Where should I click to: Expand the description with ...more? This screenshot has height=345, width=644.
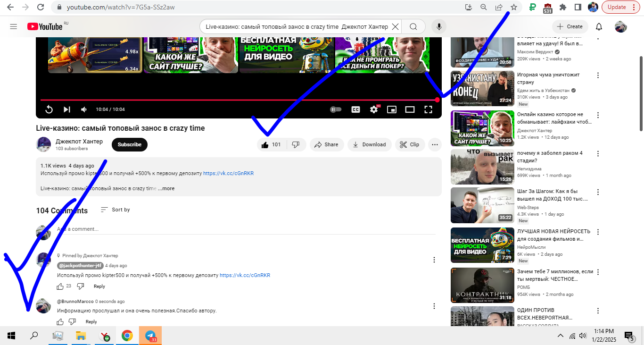166,188
